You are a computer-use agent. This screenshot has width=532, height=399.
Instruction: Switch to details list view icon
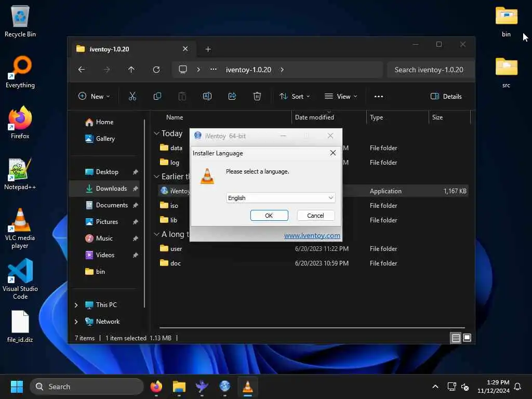pyautogui.click(x=456, y=338)
